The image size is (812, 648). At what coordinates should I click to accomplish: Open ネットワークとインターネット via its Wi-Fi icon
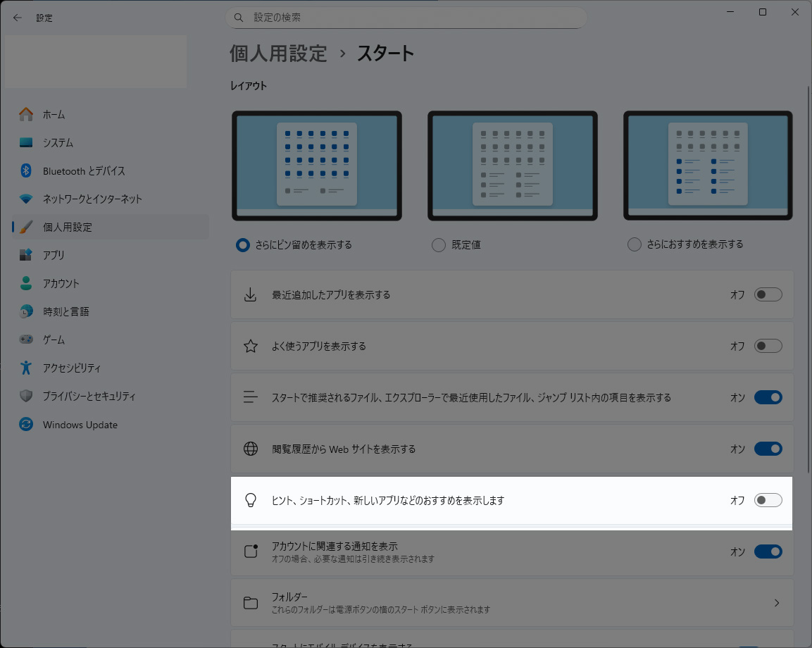[26, 199]
